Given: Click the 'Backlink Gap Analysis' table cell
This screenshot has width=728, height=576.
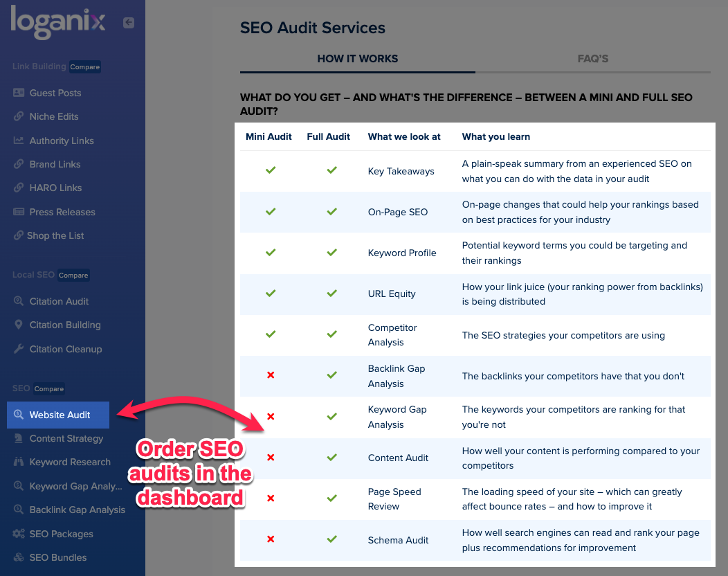Looking at the screenshot, I should click(x=397, y=376).
